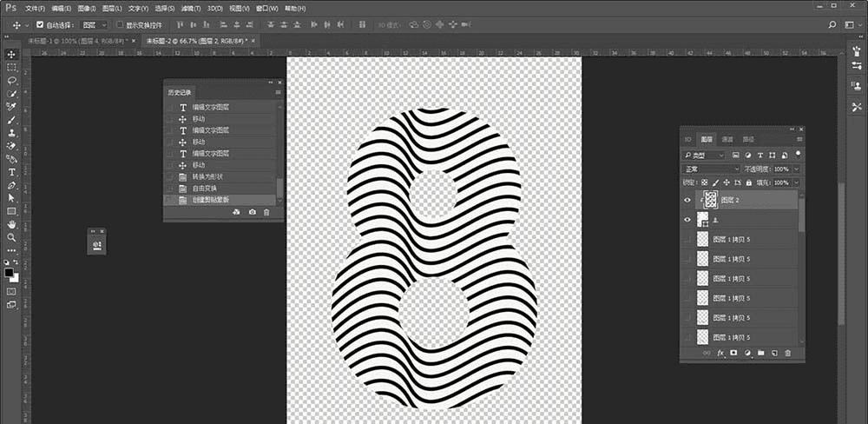Enable 显示变换控件 show transform controls checkbox
The image size is (868, 424).
point(120,25)
